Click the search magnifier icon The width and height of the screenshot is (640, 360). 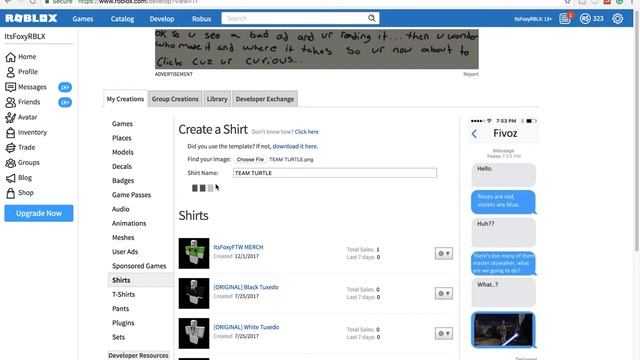click(371, 18)
